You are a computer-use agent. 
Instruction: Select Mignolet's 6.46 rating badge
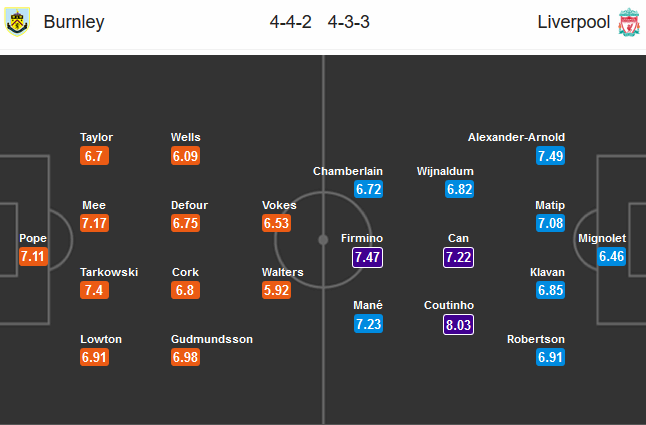[612, 257]
